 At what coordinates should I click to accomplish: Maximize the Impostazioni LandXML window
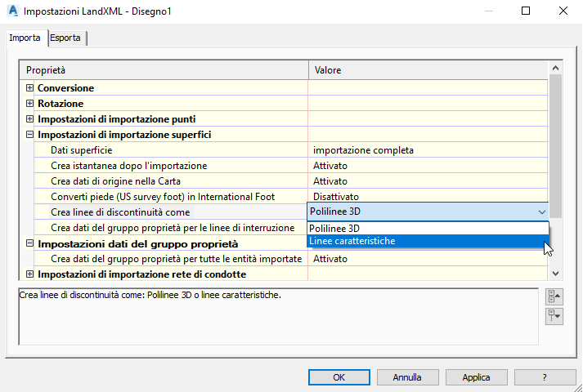[526, 11]
